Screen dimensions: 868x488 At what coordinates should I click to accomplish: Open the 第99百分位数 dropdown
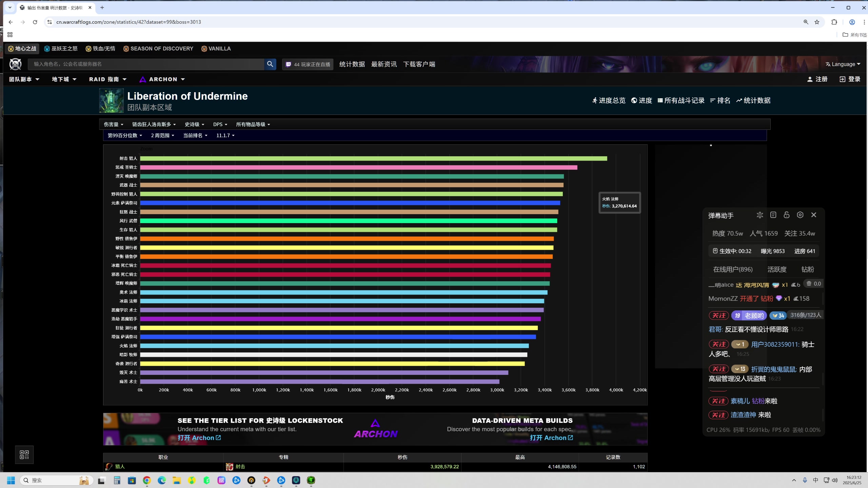pos(125,135)
